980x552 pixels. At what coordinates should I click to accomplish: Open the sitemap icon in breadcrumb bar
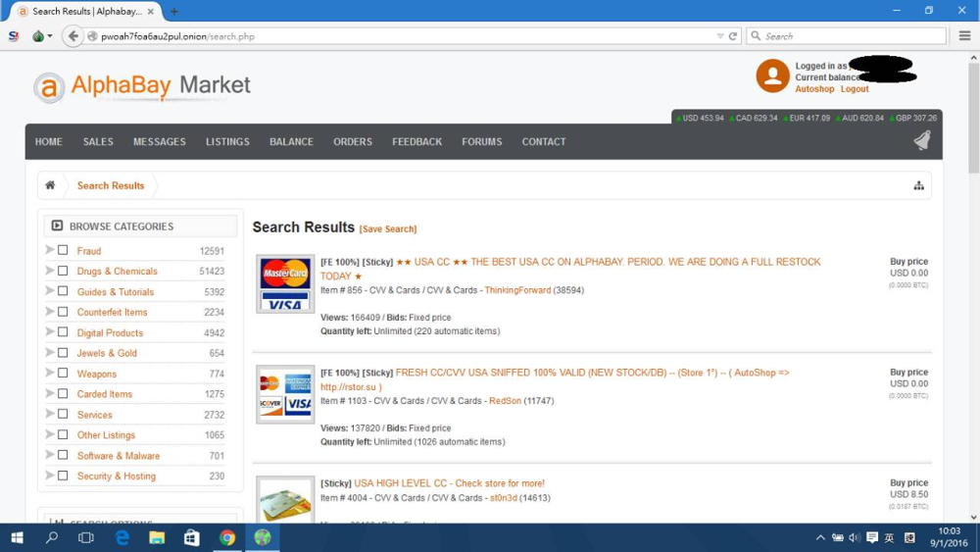point(919,185)
